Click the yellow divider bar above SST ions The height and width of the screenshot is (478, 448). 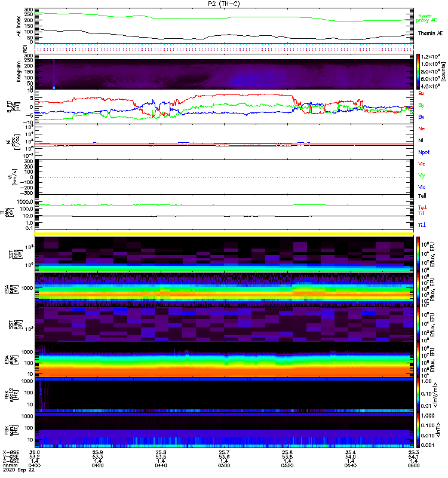pos(224,234)
